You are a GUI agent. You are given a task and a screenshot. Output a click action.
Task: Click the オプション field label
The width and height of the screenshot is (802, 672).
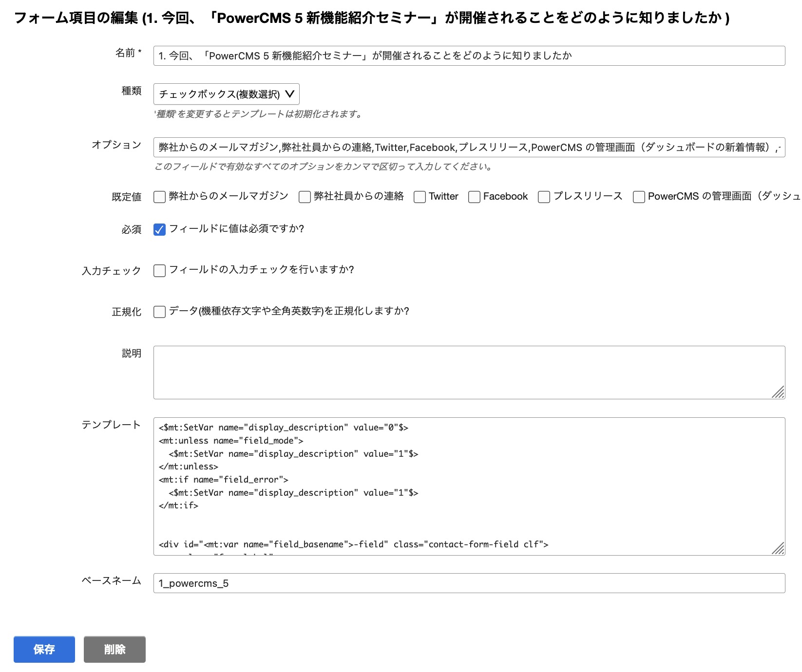(116, 145)
